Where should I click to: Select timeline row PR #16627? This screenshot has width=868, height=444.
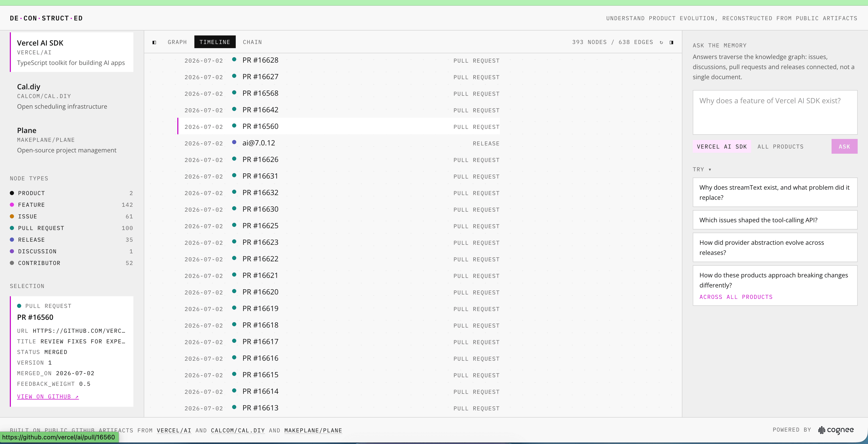(x=339, y=77)
